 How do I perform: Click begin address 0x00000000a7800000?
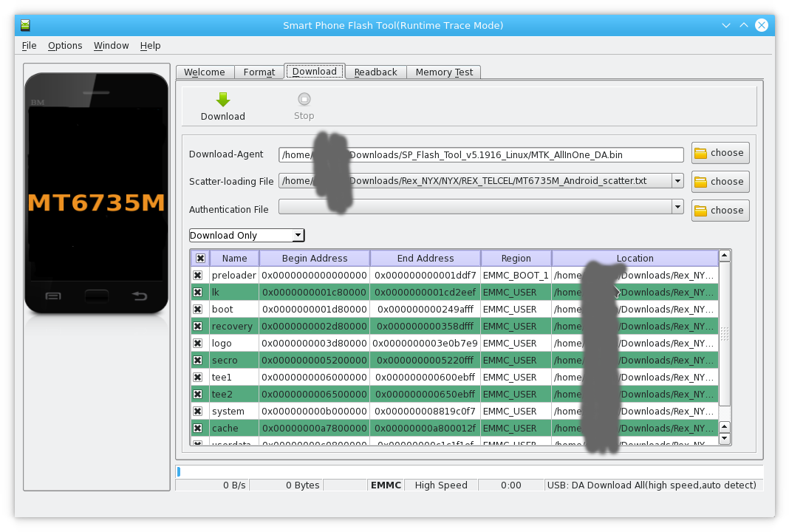[315, 429]
